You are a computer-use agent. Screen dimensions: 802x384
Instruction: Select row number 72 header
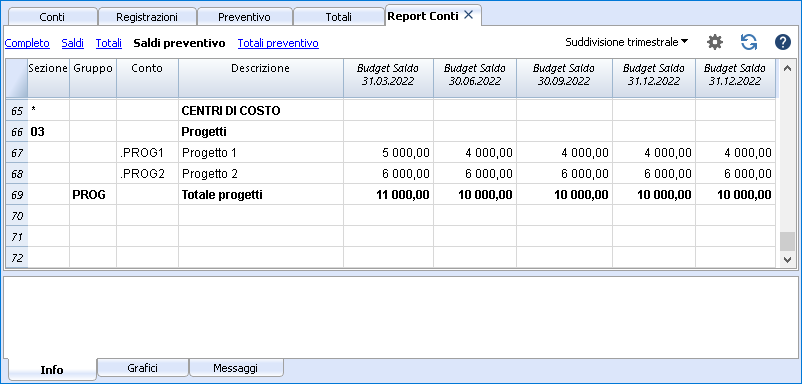click(x=17, y=258)
